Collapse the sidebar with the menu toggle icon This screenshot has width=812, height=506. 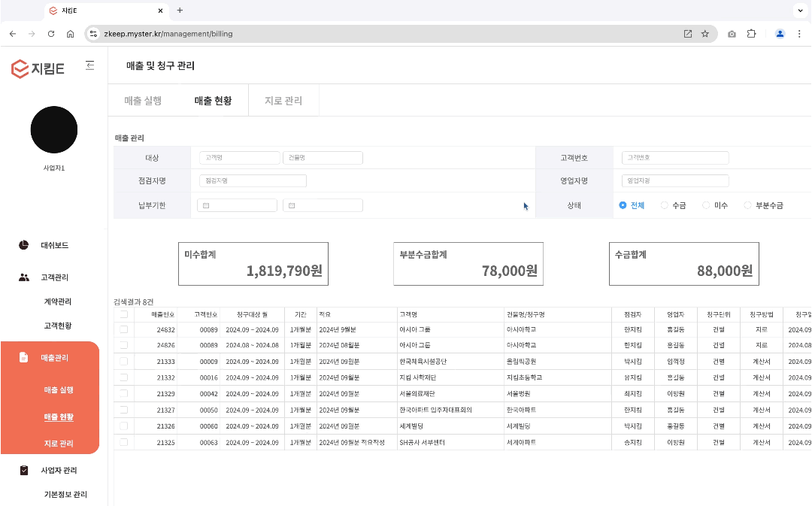point(90,65)
